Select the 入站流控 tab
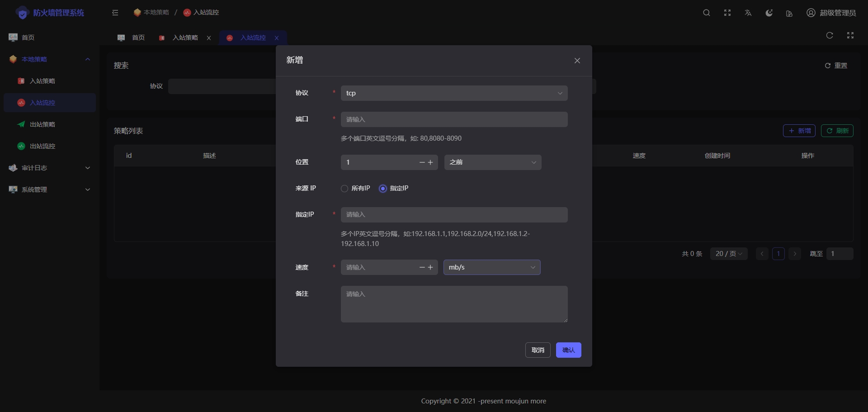Image resolution: width=868 pixels, height=412 pixels. point(253,38)
